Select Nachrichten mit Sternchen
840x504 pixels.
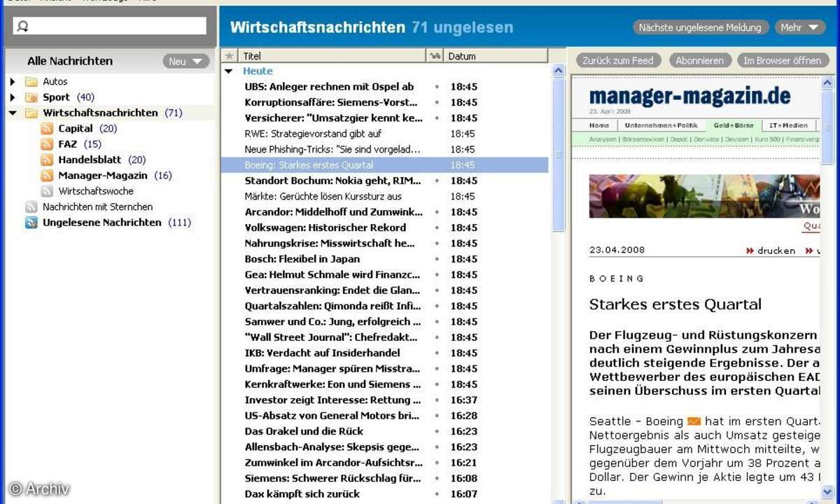point(97,207)
